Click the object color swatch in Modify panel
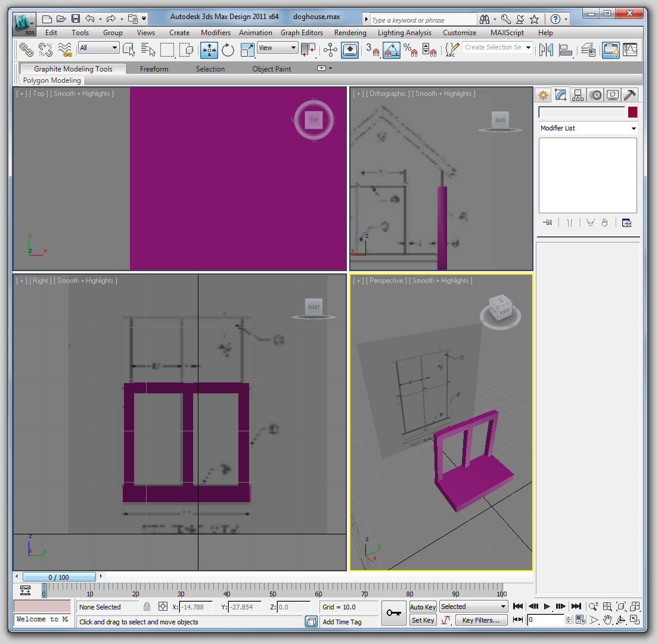The image size is (658, 644). 632,112
